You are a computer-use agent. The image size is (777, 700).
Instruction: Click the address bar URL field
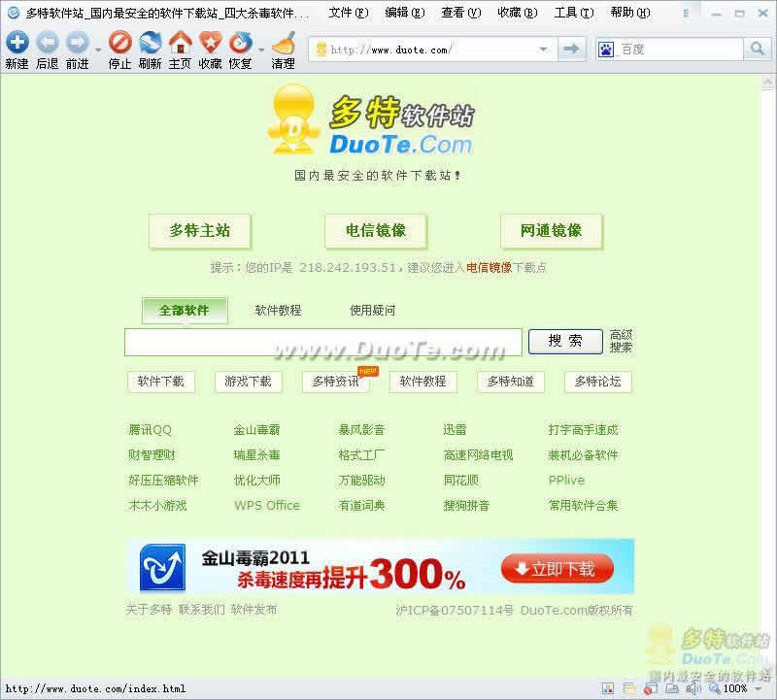click(x=431, y=50)
